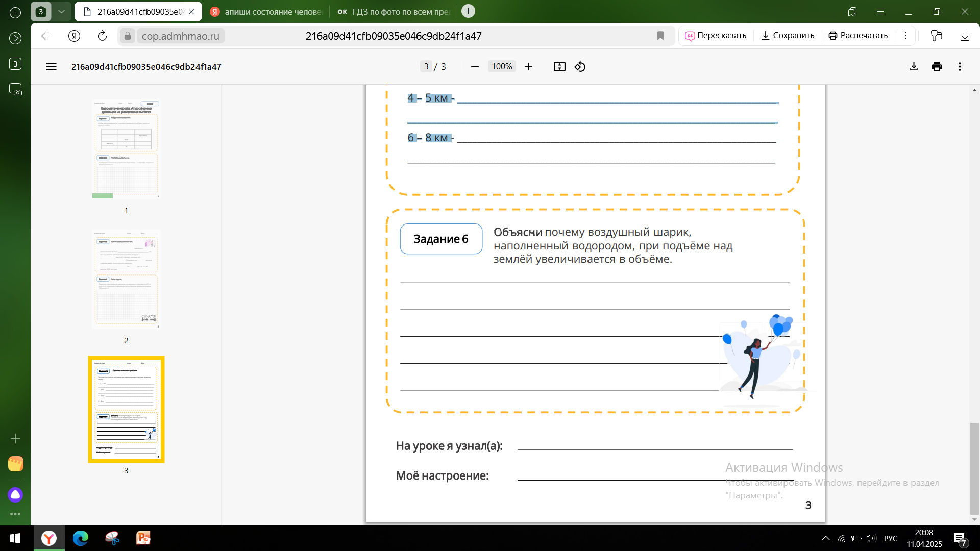Open the PDF viewer more options menu
This screenshot has height=551, width=980.
(x=960, y=67)
